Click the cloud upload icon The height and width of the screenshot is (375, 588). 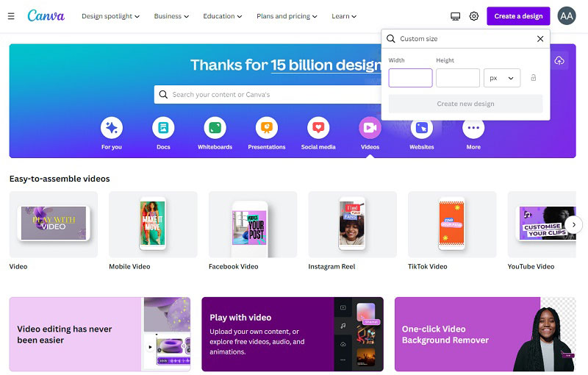pyautogui.click(x=559, y=60)
